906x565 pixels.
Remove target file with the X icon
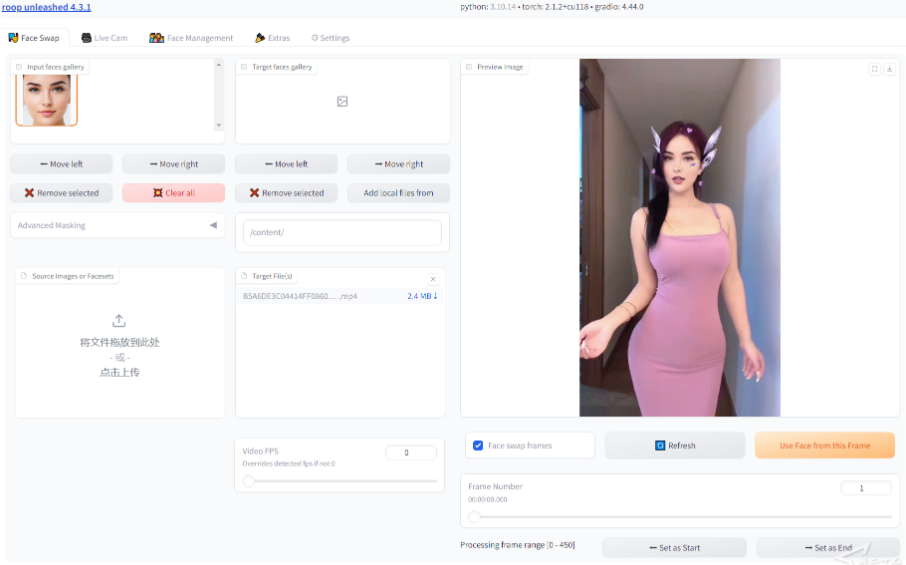[433, 279]
